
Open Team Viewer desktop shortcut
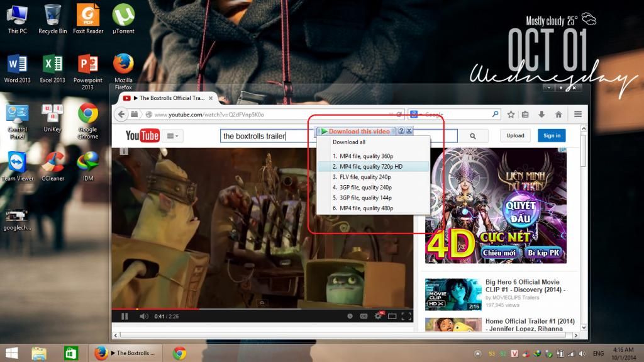pos(17,166)
